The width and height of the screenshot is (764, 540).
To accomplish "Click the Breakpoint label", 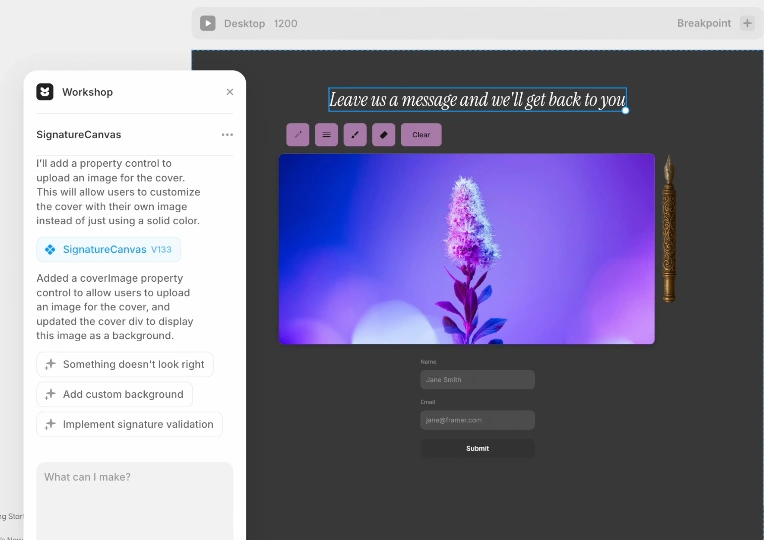I will [704, 23].
